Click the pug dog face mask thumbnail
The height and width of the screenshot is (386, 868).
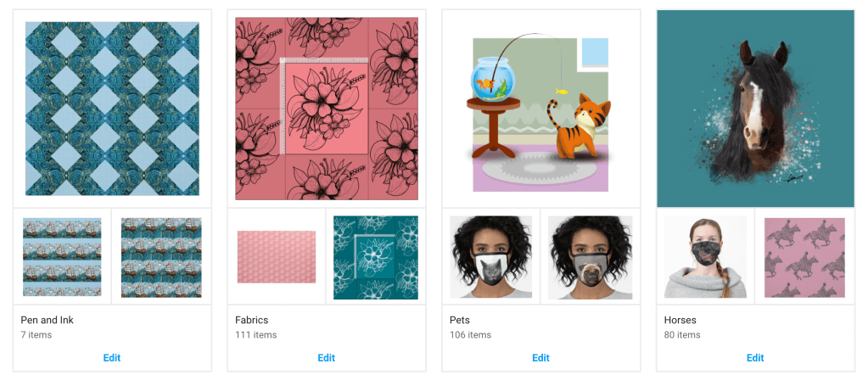pos(590,257)
